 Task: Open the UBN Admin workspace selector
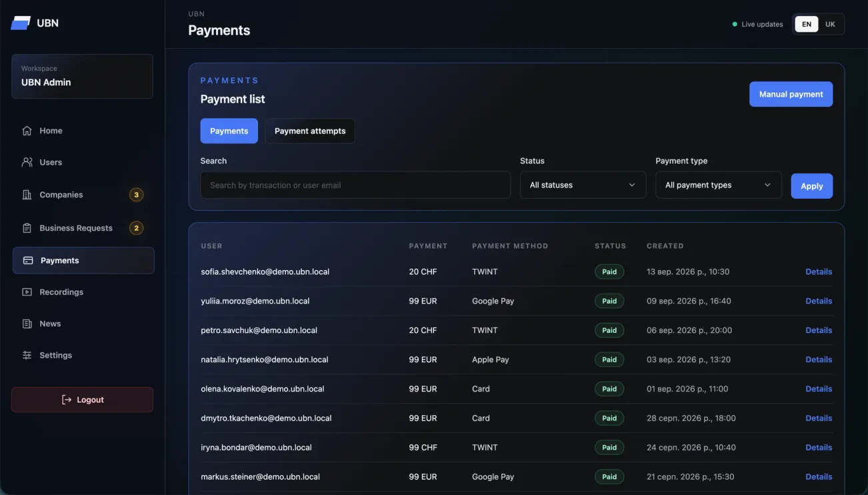(82, 76)
